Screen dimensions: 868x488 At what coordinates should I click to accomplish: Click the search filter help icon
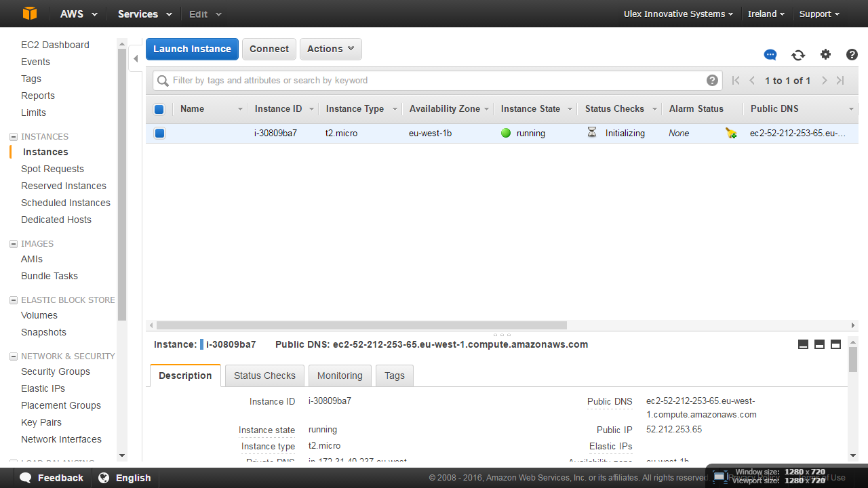[712, 81]
